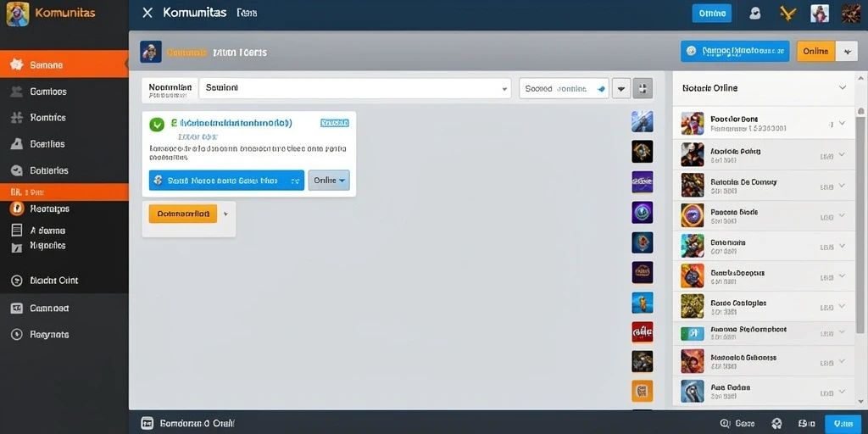
Task: Click the clock icon sidebar item near bottom
Action: tap(64, 334)
